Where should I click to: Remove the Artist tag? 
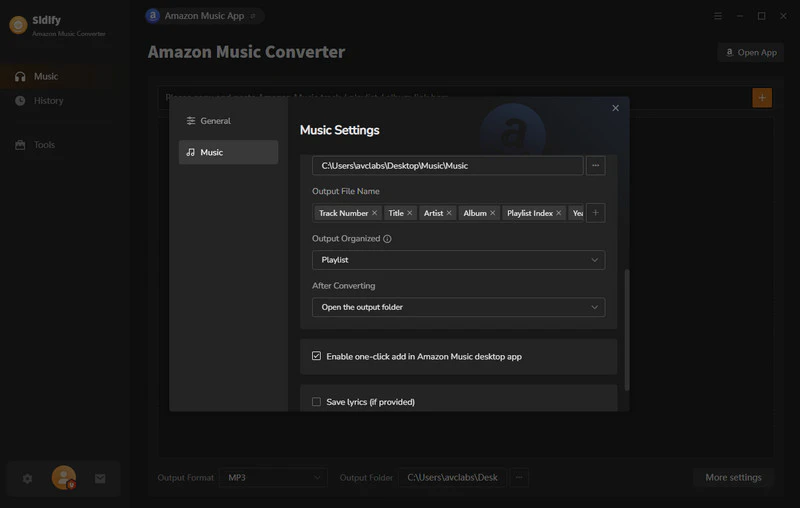click(x=449, y=213)
